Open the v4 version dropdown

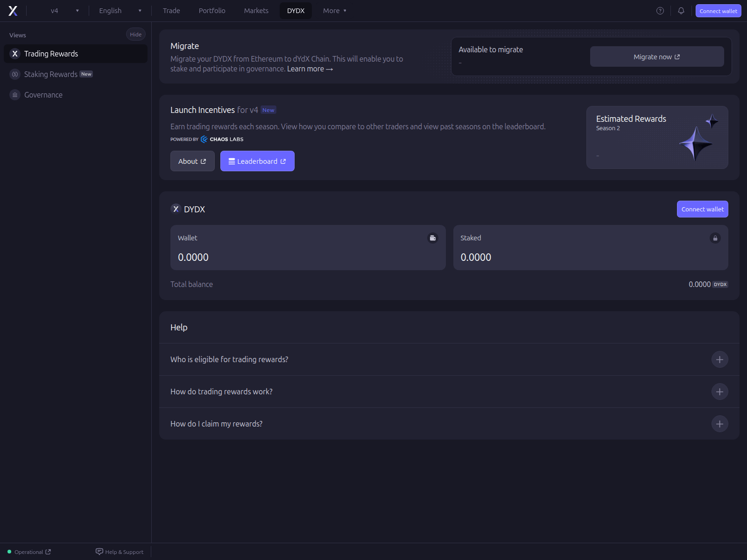pyautogui.click(x=64, y=10)
